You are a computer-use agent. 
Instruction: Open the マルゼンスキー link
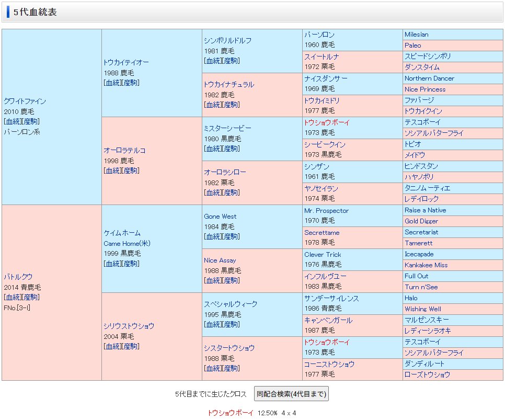427,320
